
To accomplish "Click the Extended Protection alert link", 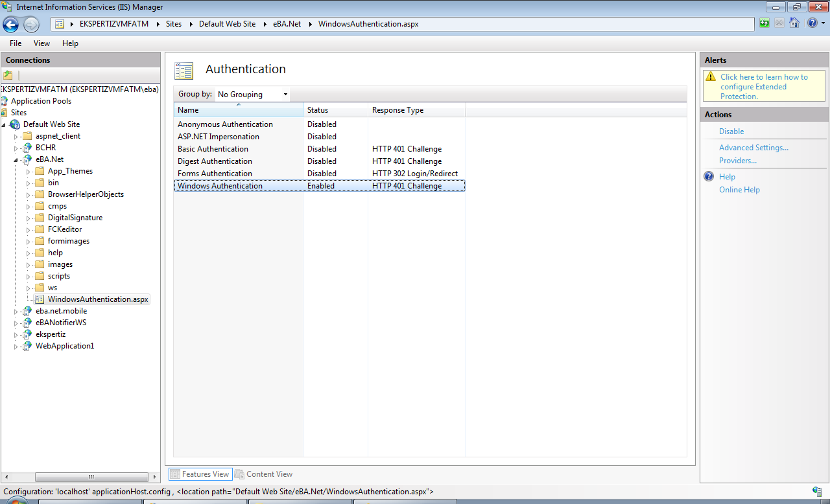I will pyautogui.click(x=764, y=87).
